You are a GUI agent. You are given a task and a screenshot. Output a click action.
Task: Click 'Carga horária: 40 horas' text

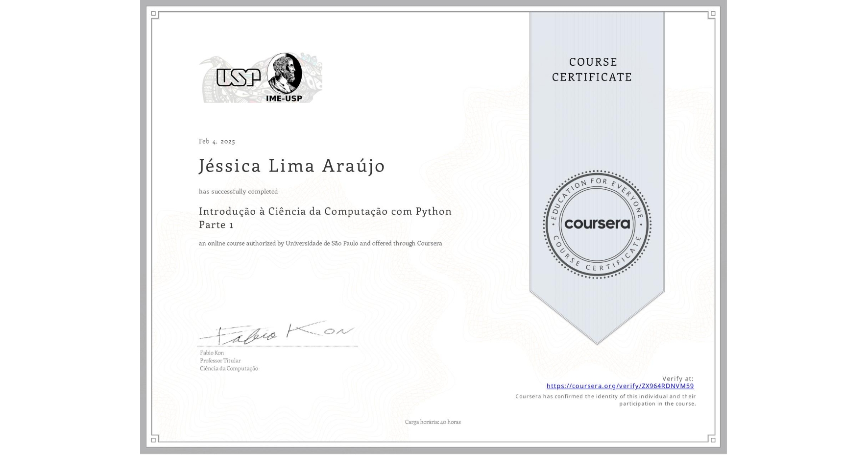pyautogui.click(x=433, y=422)
